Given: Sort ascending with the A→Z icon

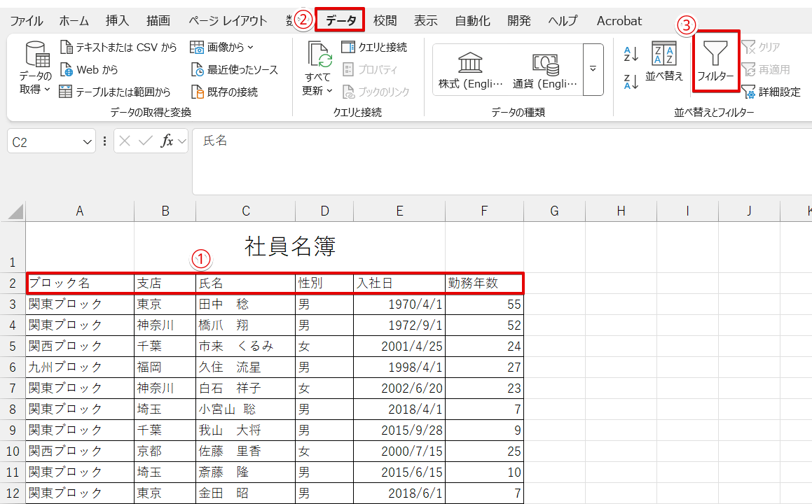Looking at the screenshot, I should pyautogui.click(x=631, y=54).
